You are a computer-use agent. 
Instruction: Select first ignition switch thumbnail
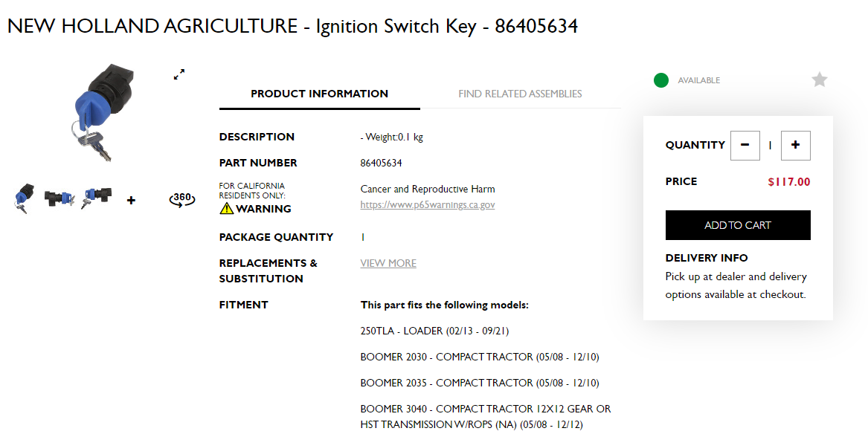coord(25,198)
